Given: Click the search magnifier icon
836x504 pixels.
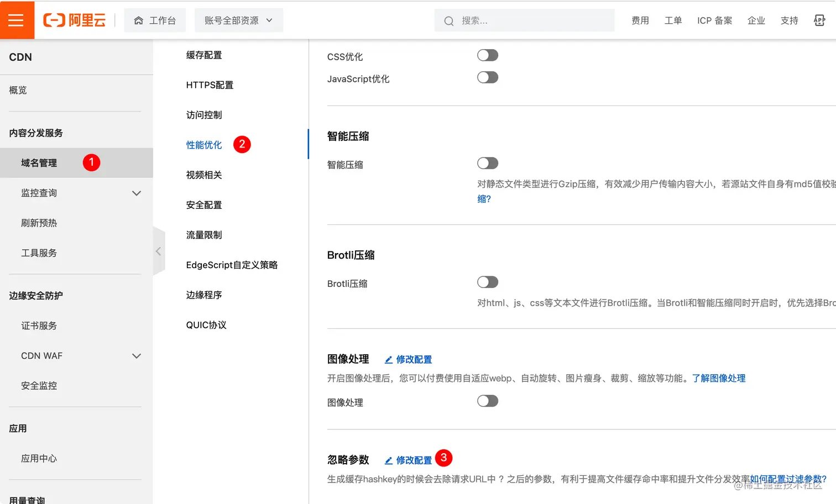Looking at the screenshot, I should coord(449,21).
